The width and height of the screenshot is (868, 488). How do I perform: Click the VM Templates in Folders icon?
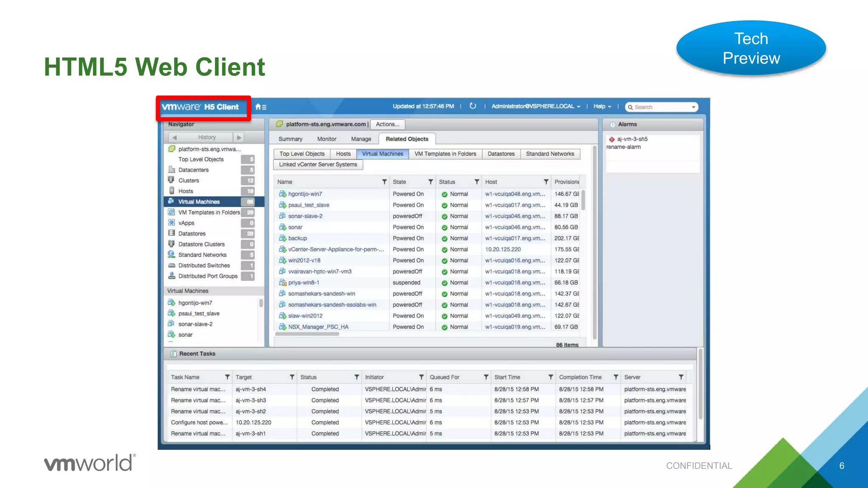pyautogui.click(x=171, y=212)
